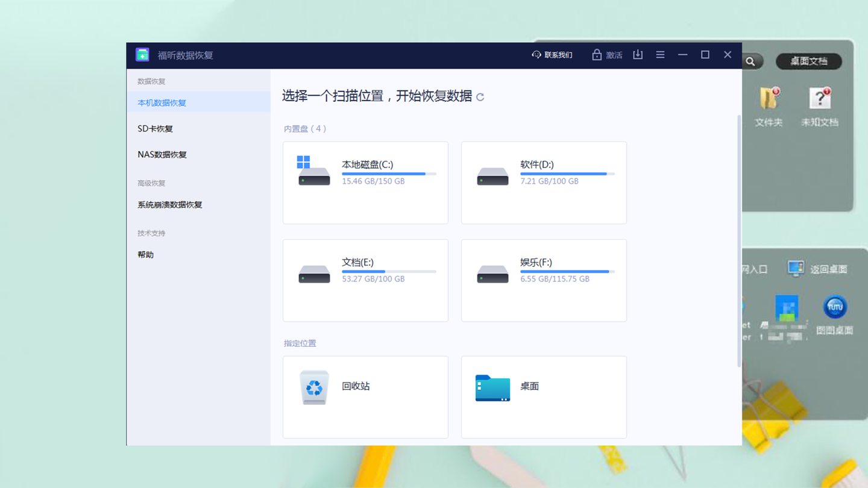Viewport: 868px width, 488px height.
Task: Click the 文档(E:) drive icon
Action: point(314,274)
